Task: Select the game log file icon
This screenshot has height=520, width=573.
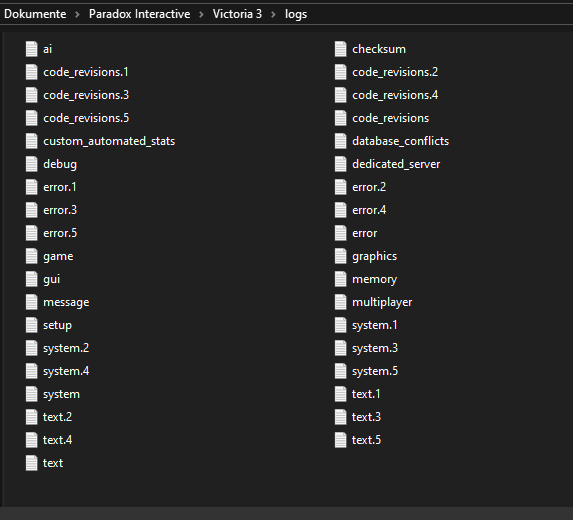Action: coord(31,256)
